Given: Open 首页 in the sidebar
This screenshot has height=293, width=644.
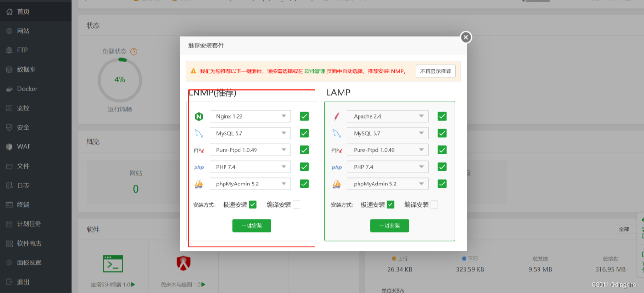Looking at the screenshot, I should tap(36, 11).
